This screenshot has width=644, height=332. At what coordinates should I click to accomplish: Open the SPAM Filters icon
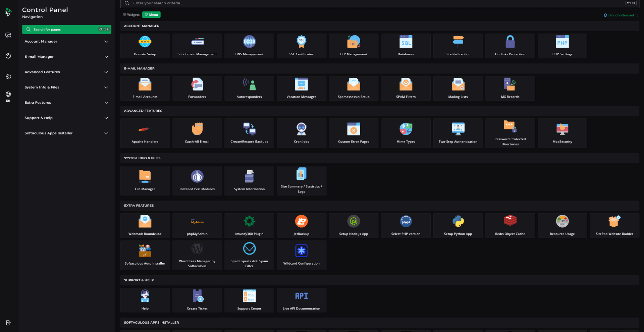(406, 88)
